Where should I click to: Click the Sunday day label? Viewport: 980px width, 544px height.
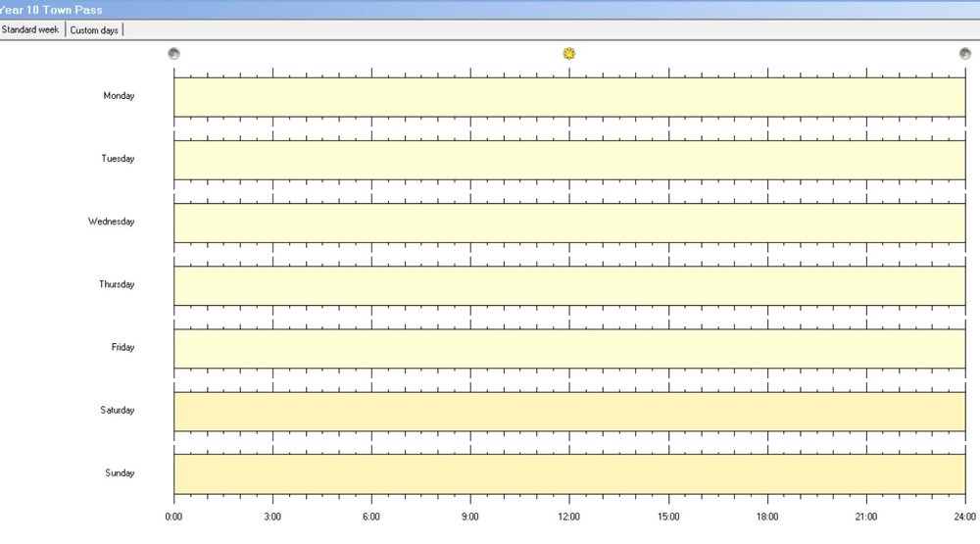point(120,472)
